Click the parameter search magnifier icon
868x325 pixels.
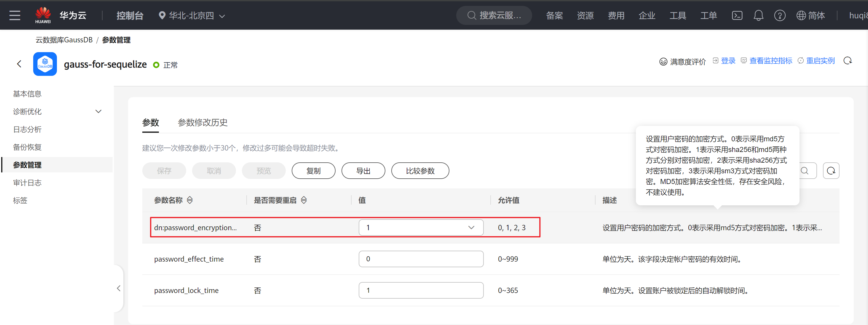tap(805, 171)
